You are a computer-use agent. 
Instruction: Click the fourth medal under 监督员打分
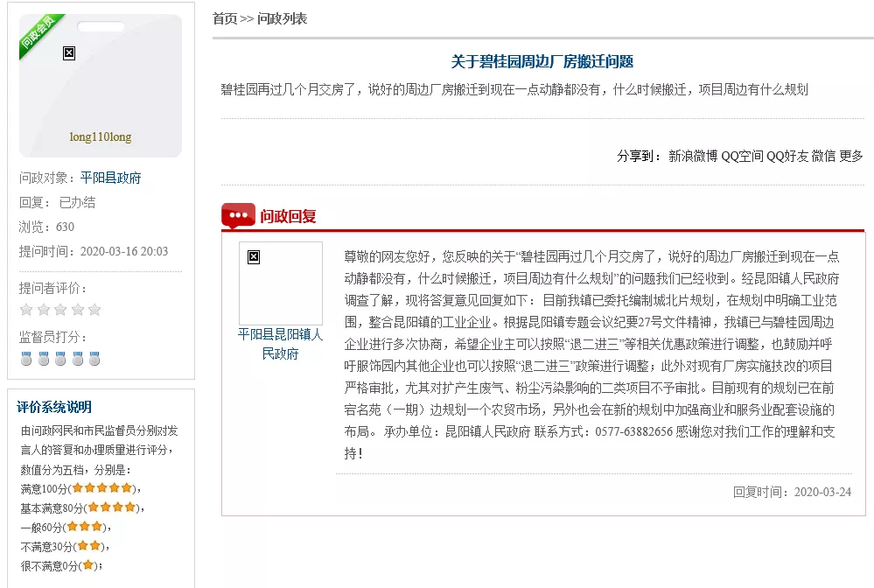(78, 359)
